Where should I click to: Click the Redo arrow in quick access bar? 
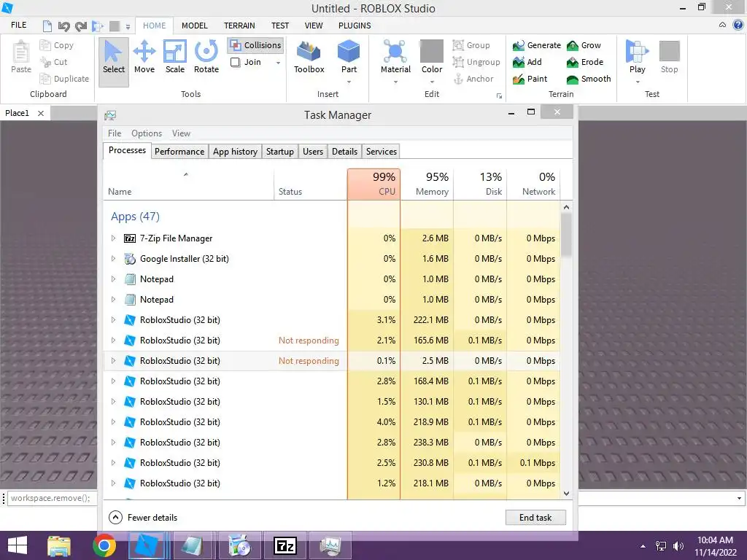tap(80, 26)
